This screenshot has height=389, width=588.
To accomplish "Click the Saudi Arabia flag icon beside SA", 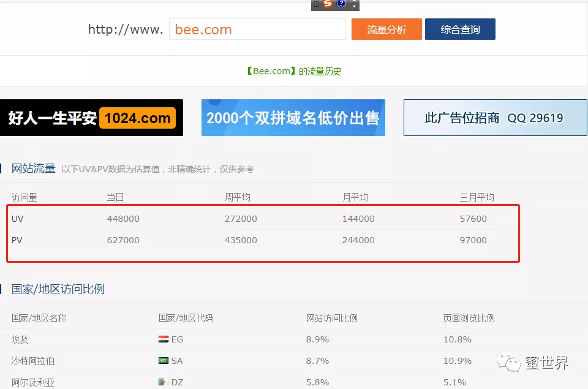I will click(163, 360).
